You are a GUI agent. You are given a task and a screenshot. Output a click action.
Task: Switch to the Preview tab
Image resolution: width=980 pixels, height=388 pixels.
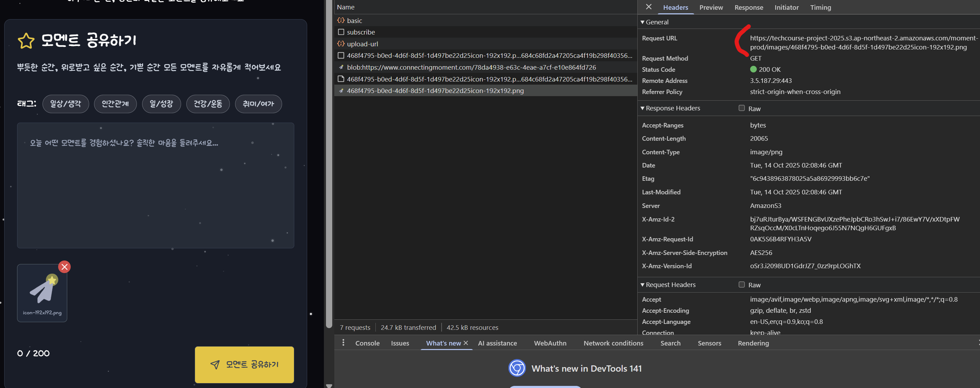(x=711, y=7)
